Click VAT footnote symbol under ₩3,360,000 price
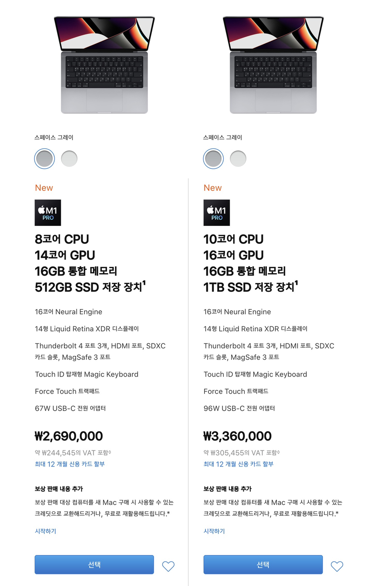392x586 pixels. (278, 452)
